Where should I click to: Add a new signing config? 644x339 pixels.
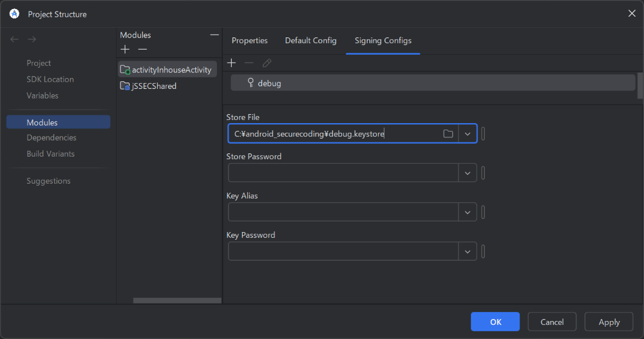(232, 63)
